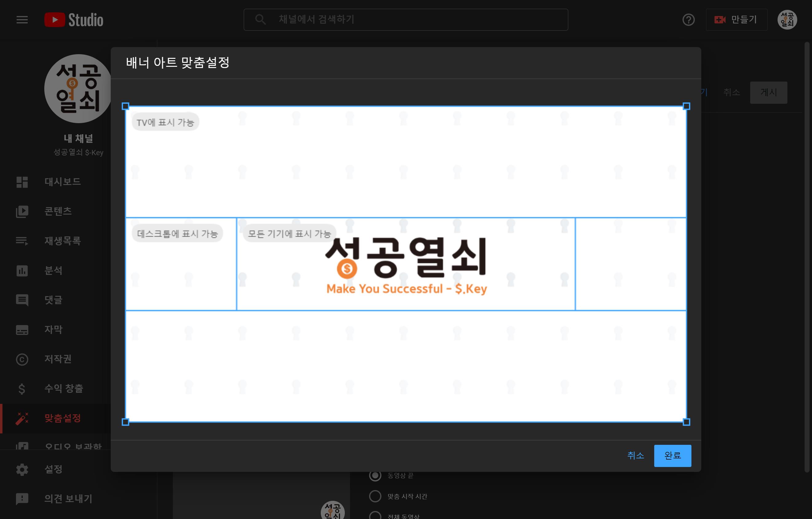Click the 완료 done button
This screenshot has width=812, height=519.
click(x=672, y=456)
